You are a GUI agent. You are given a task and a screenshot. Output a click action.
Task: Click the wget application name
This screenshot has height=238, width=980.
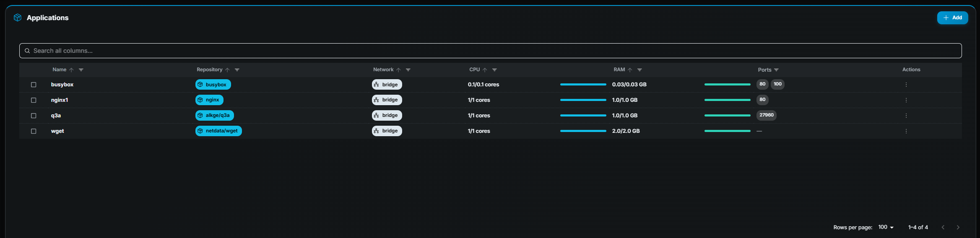pyautogui.click(x=57, y=131)
